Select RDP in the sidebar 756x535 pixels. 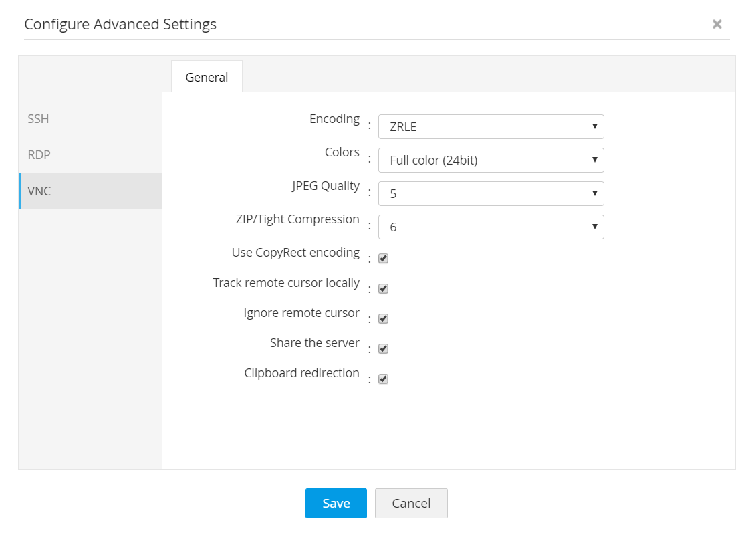[39, 155]
